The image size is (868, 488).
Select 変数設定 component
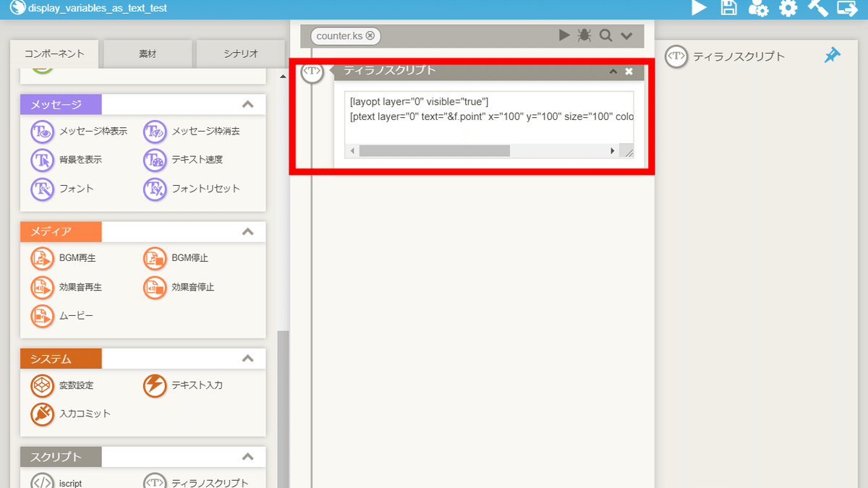tap(62, 385)
